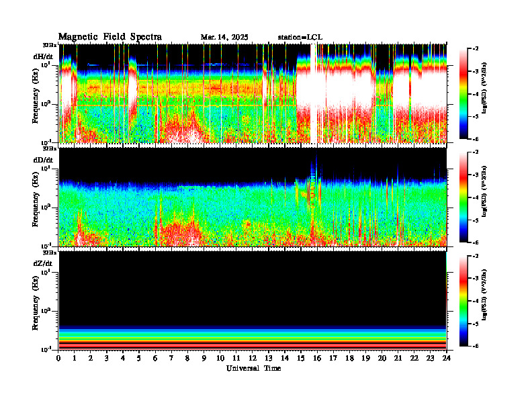Click the hour "13" time axis tick label
The width and height of the screenshot is (532, 411).
click(x=269, y=359)
